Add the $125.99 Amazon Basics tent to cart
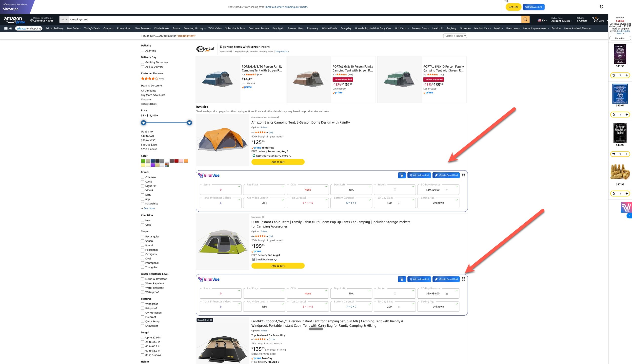Screen dimensions: 632x364 pyautogui.click(x=278, y=162)
